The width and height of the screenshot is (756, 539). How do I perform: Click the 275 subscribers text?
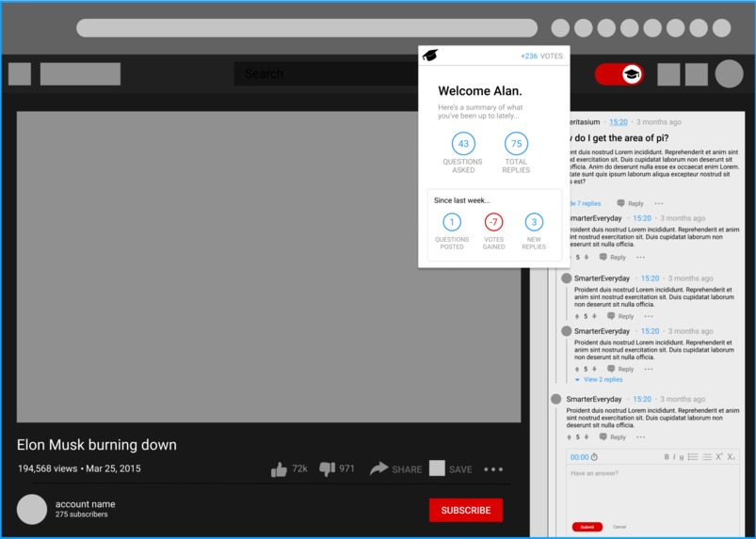82,515
